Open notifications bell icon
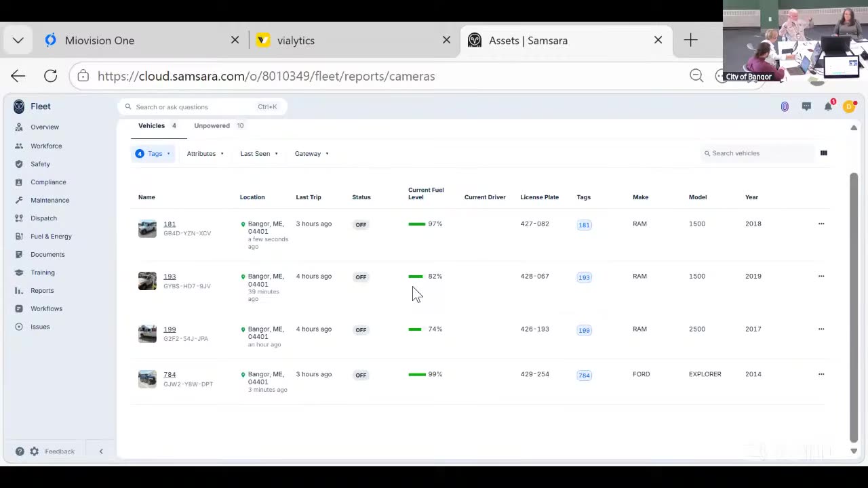This screenshot has width=868, height=488. click(x=828, y=106)
